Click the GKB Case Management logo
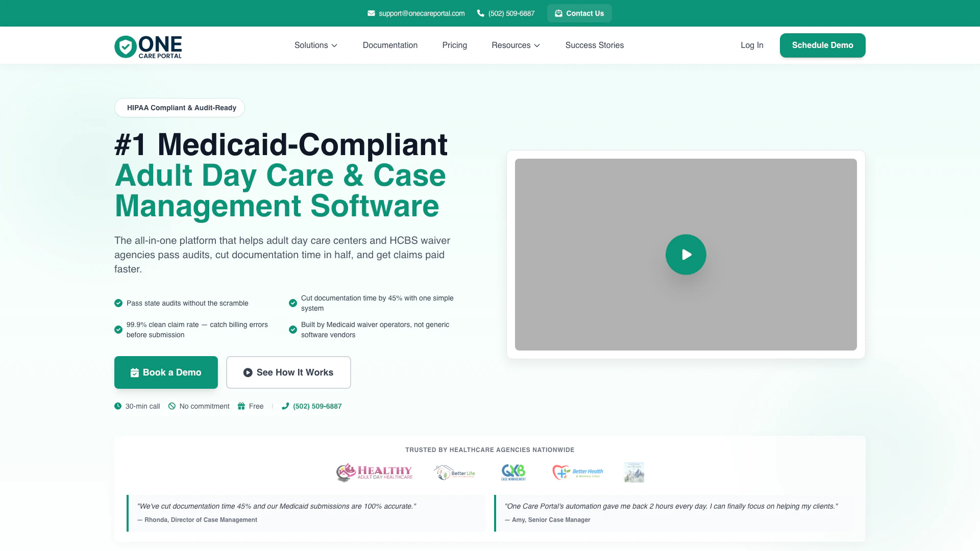980x551 pixels. point(513,472)
